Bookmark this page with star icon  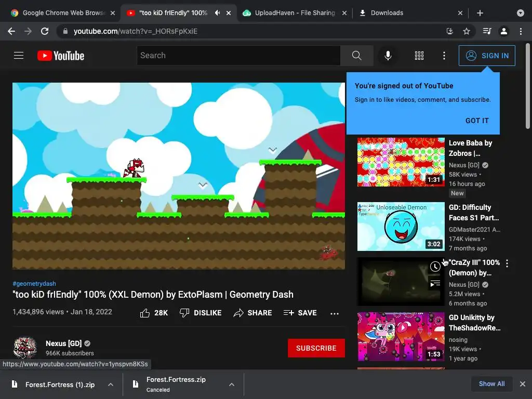467,31
